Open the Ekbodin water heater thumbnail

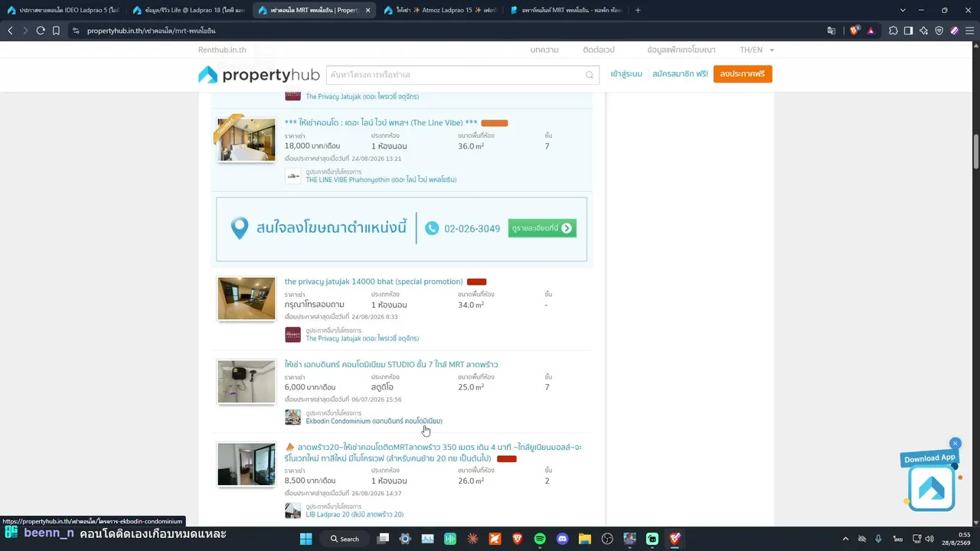pyautogui.click(x=247, y=381)
